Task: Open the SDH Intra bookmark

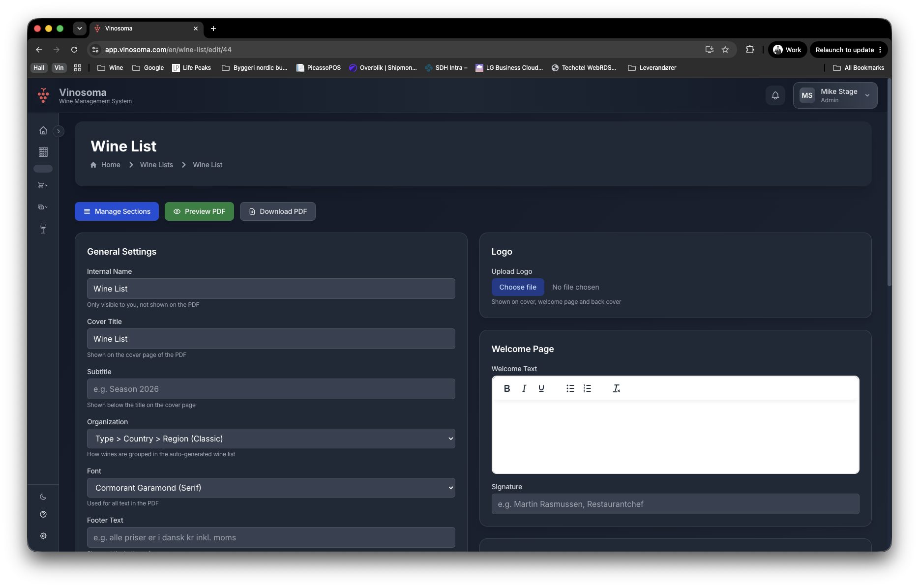Action: (446, 68)
